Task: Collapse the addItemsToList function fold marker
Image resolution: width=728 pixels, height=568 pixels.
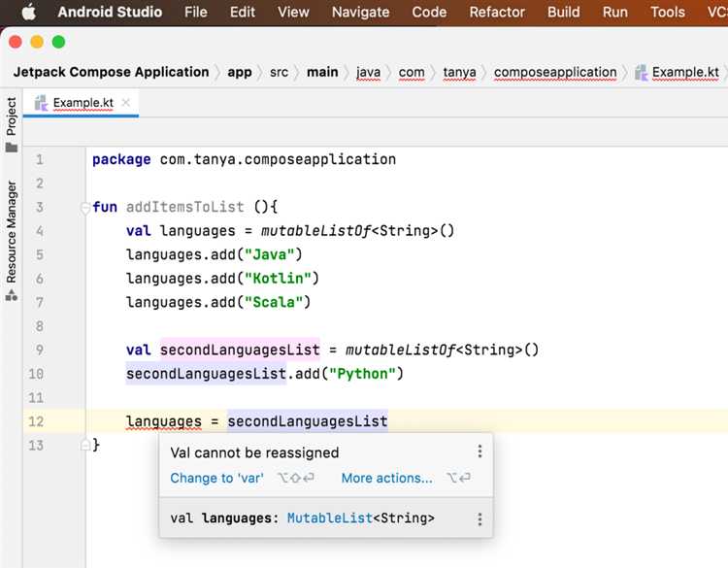Action: 85,208
